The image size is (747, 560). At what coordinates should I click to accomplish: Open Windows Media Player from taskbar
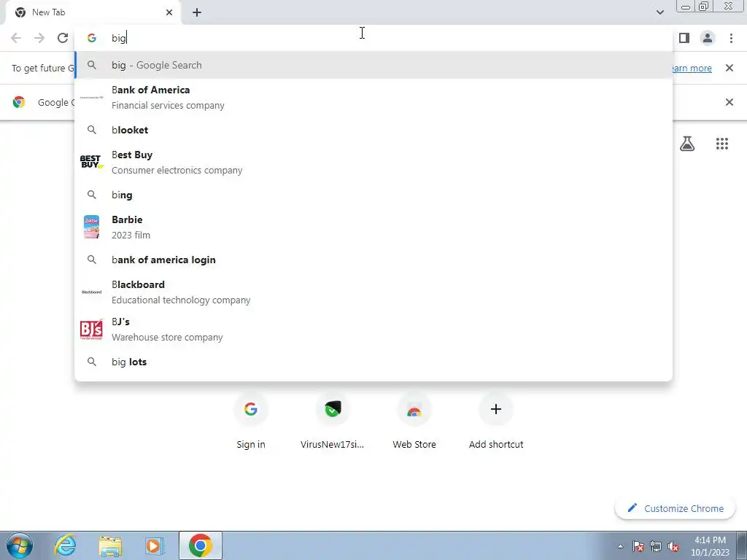click(155, 545)
